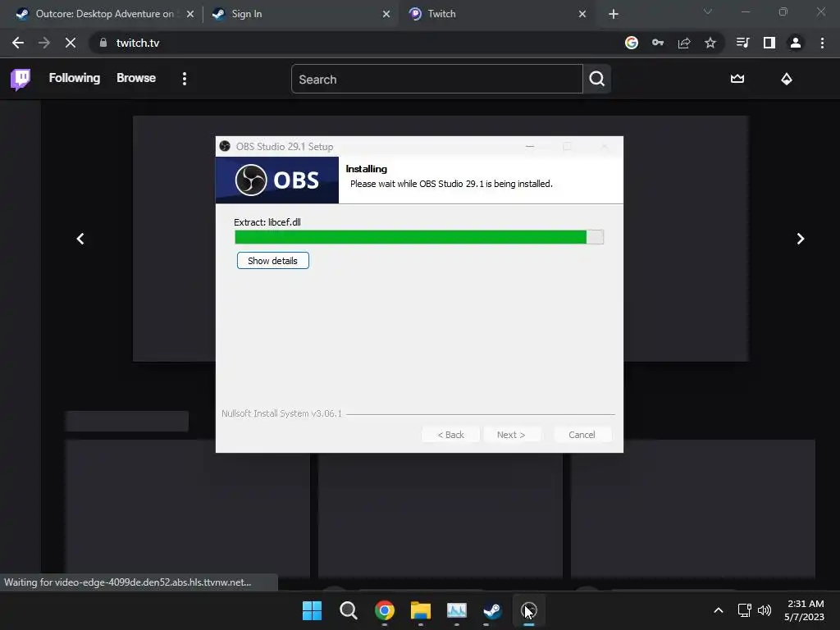Stop loading the page

point(71,43)
